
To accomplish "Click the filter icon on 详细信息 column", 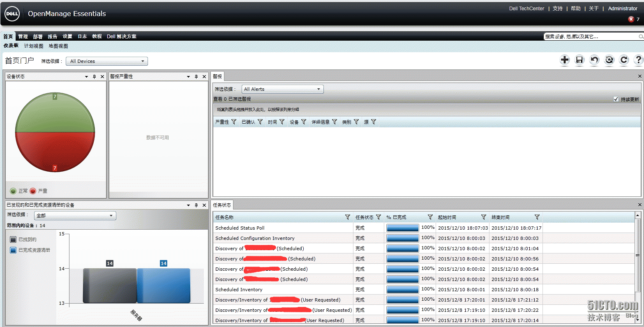I will coord(335,122).
